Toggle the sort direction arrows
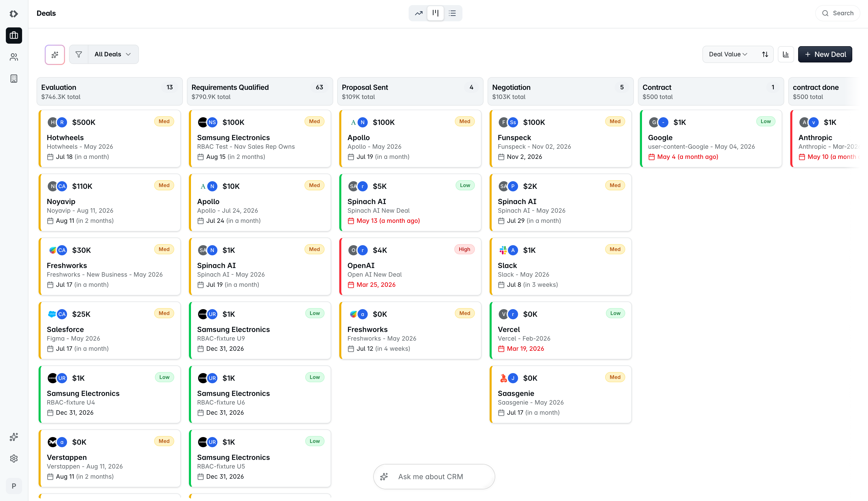The width and height of the screenshot is (868, 501). [x=765, y=54]
